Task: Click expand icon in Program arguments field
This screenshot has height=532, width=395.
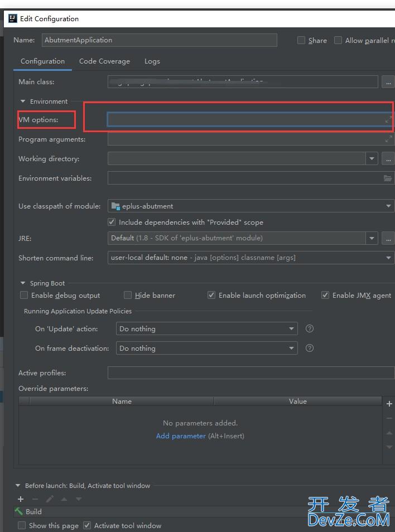Action: (x=388, y=139)
